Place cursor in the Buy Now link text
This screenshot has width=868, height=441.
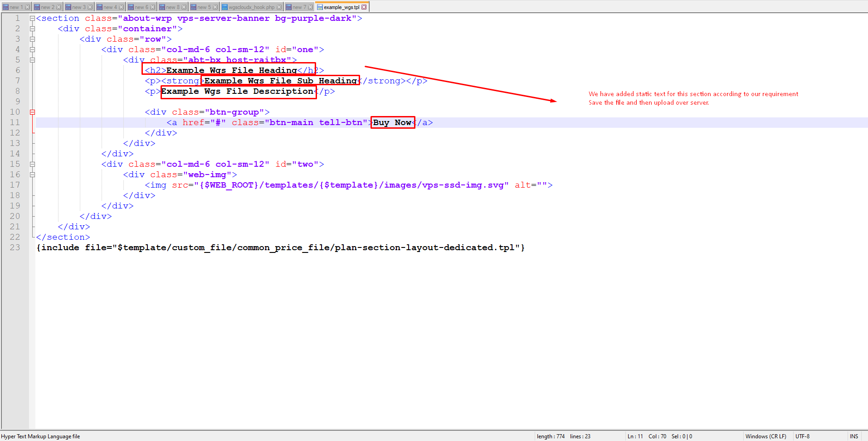[392, 123]
